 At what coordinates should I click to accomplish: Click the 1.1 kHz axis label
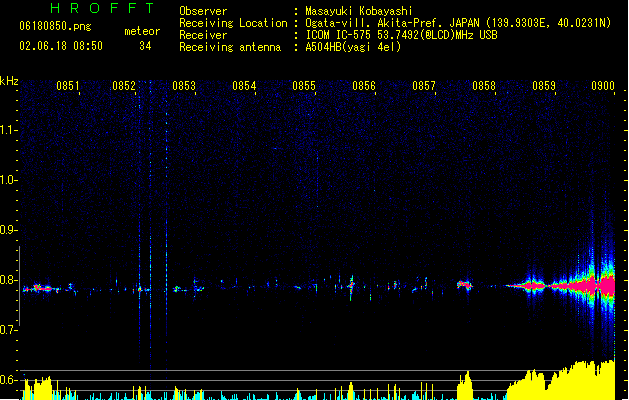coord(8,130)
